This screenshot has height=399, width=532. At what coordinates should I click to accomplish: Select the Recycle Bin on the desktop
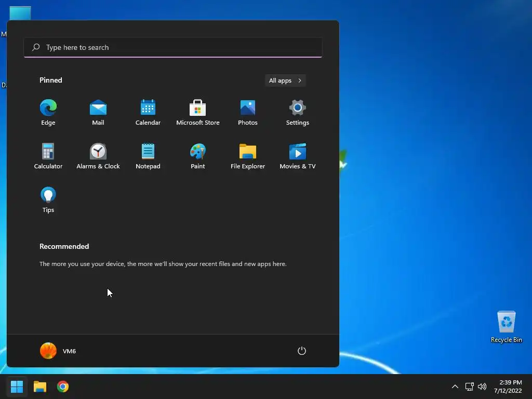(x=506, y=327)
